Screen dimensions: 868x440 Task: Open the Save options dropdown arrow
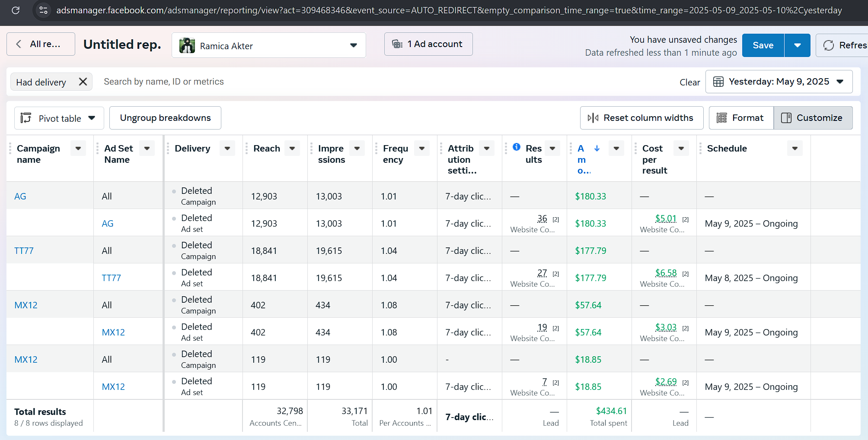click(x=797, y=45)
